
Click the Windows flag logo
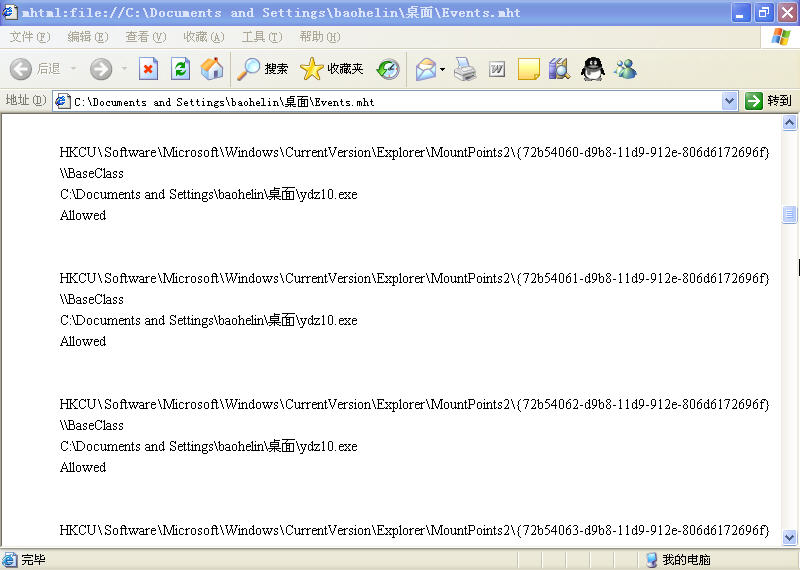point(781,37)
